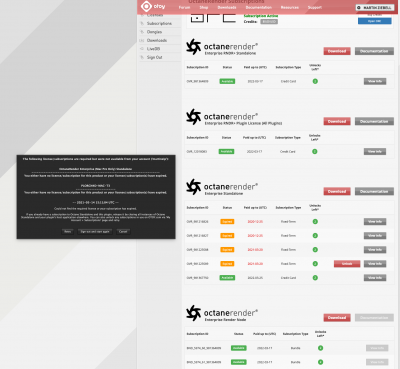Screen dimensions: 400x369
Task: Open the Martin Diebell account menu
Action: [x=374, y=7]
